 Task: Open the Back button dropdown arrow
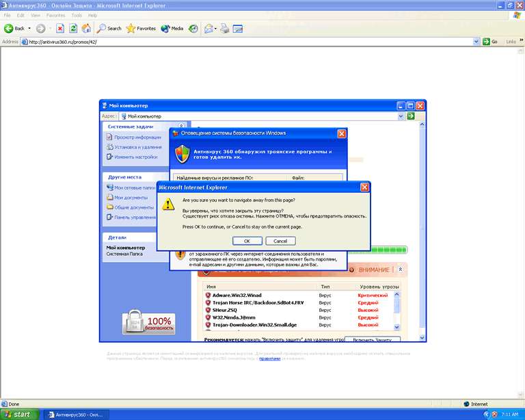tap(29, 29)
